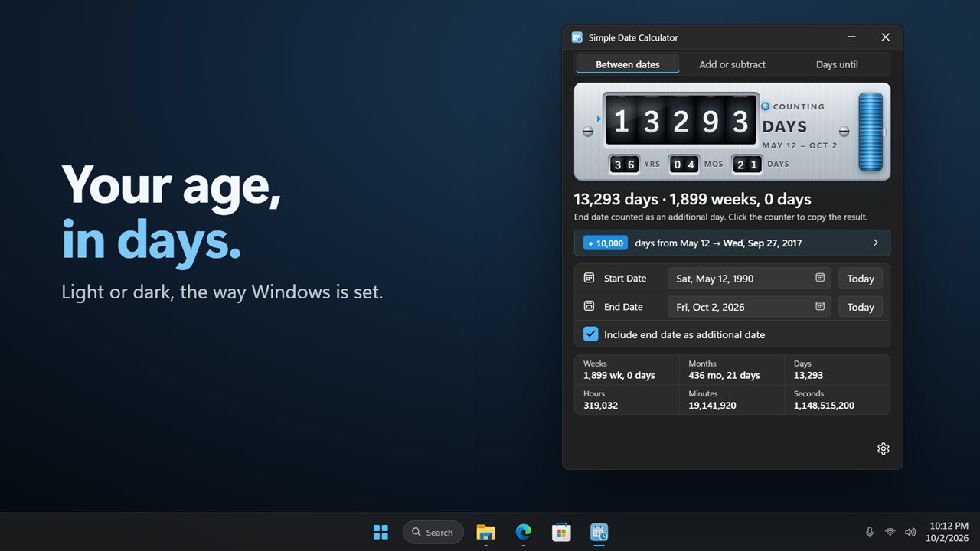Uncheck Include end date as additional date
980x551 pixels.
click(590, 334)
